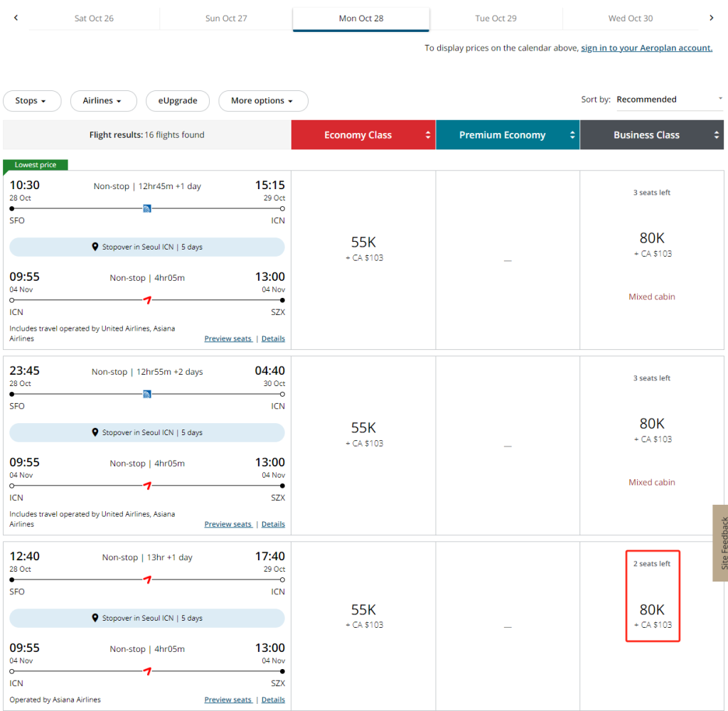The image size is (728, 711).
Task: Click the previous dates arrow in calendar
Action: coord(16,18)
